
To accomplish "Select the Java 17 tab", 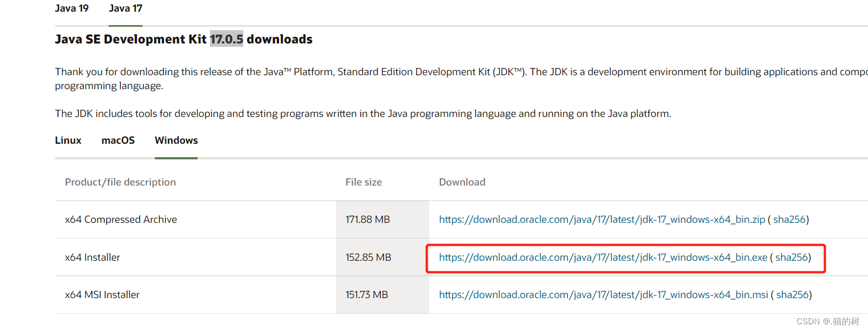I will [x=125, y=8].
